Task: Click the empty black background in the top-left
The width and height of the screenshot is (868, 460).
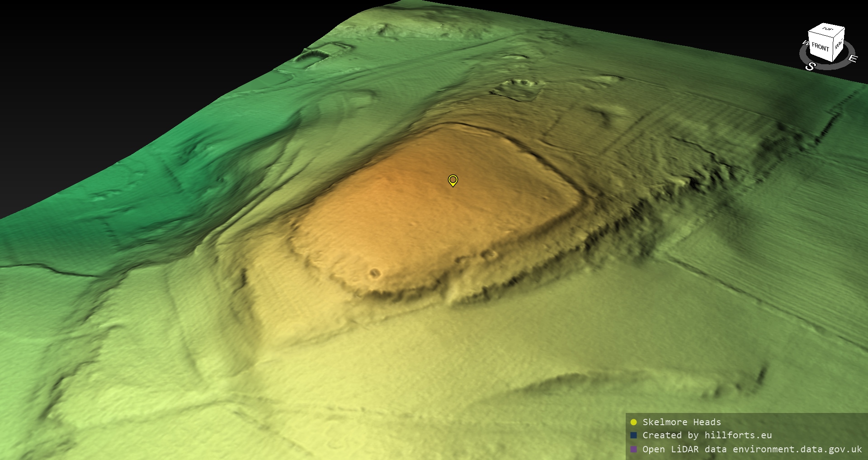Action: 90,68
